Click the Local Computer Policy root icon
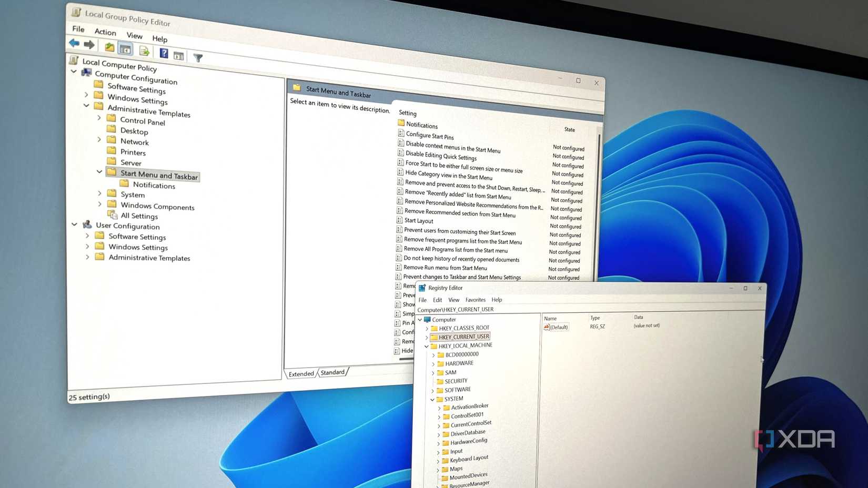This screenshot has width=868, height=488. pyautogui.click(x=74, y=60)
